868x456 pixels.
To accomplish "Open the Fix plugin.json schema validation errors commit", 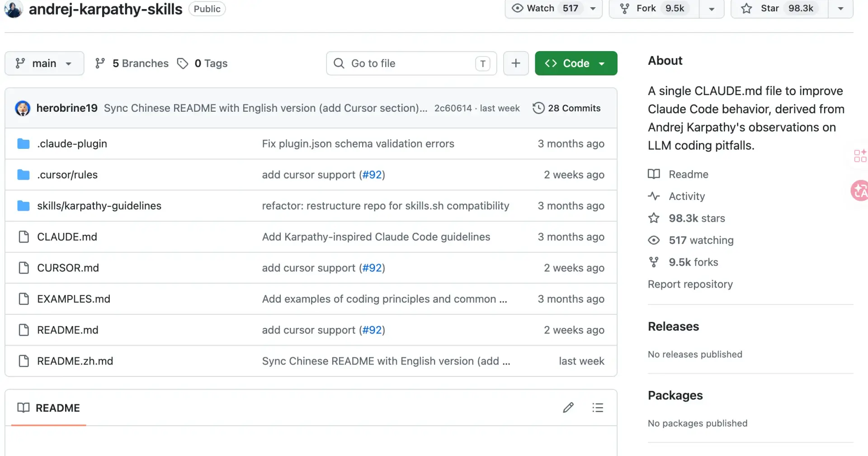I will point(358,144).
